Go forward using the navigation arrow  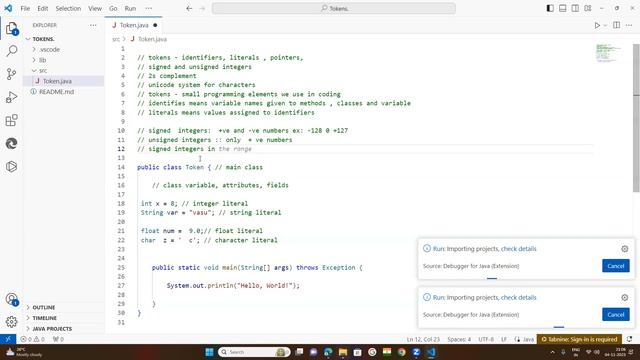(x=202, y=8)
